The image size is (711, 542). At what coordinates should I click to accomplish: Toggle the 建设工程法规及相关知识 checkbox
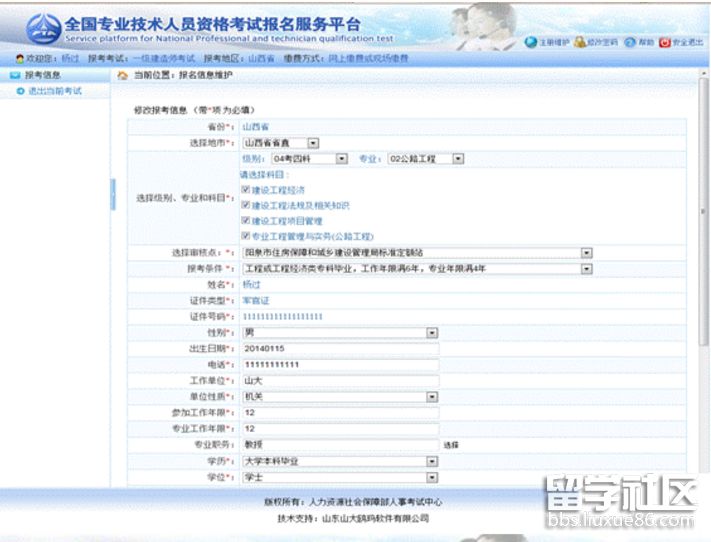246,204
